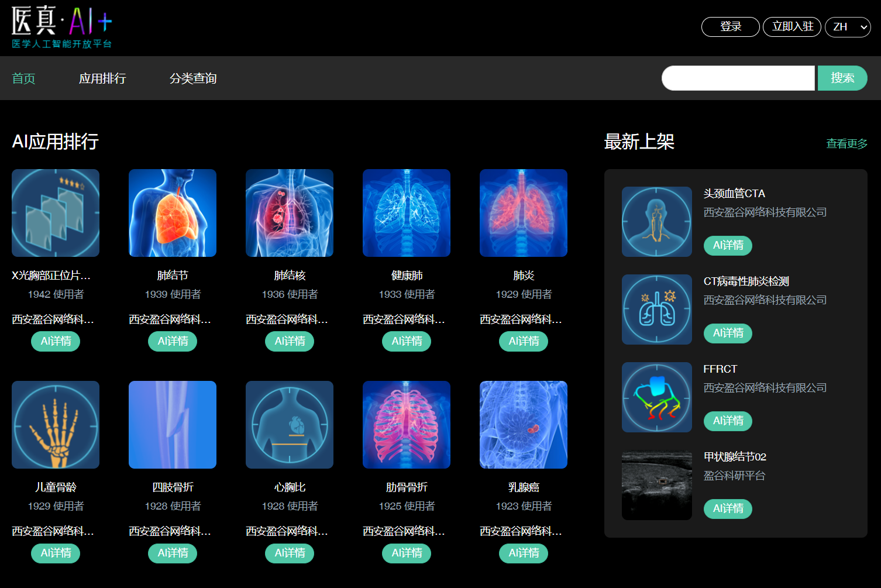Switch to the 应用排行 tab
Image resolution: width=881 pixels, height=588 pixels.
[102, 78]
